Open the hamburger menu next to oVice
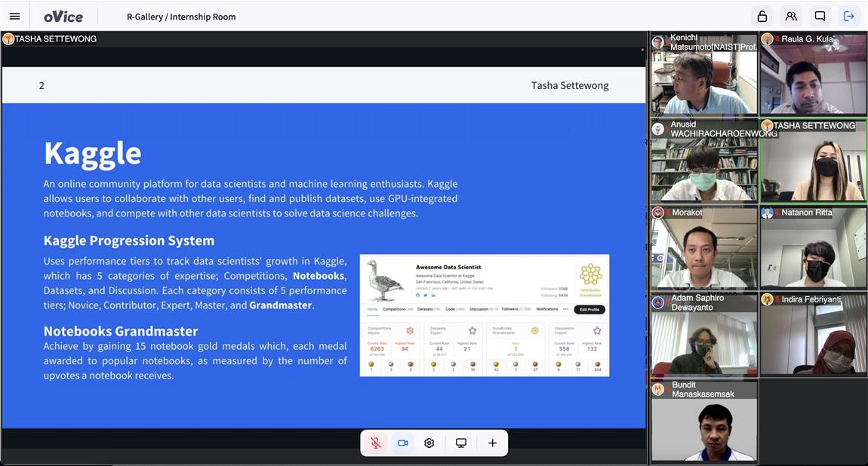The height and width of the screenshot is (466, 868). pyautogui.click(x=14, y=16)
